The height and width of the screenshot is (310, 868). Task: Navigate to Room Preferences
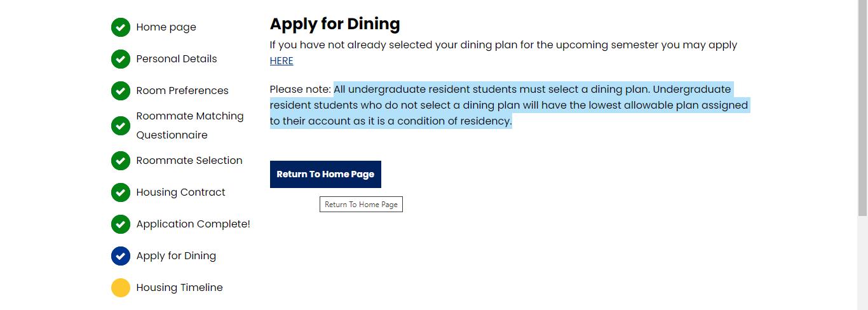pos(182,91)
